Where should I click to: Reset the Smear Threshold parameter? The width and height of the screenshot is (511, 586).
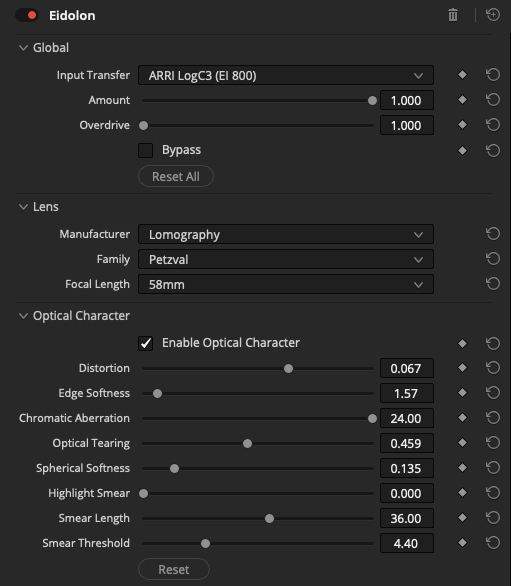493,543
